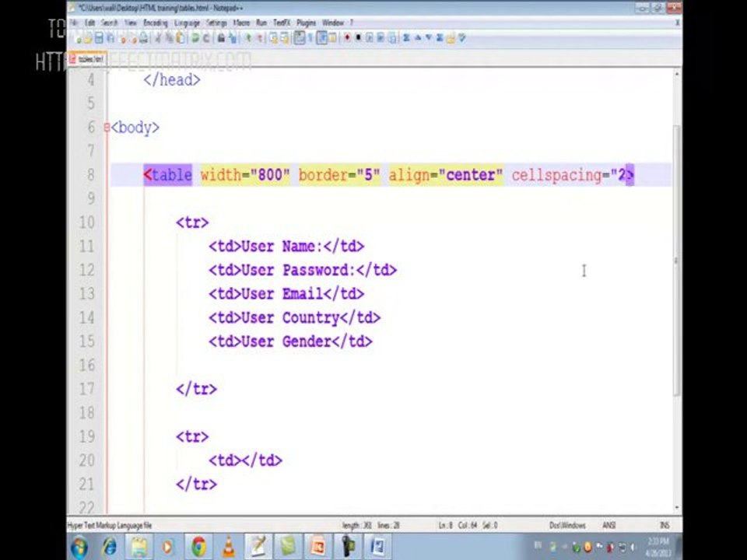Click the Save All toolbar icon
The image size is (747, 560).
(111, 39)
